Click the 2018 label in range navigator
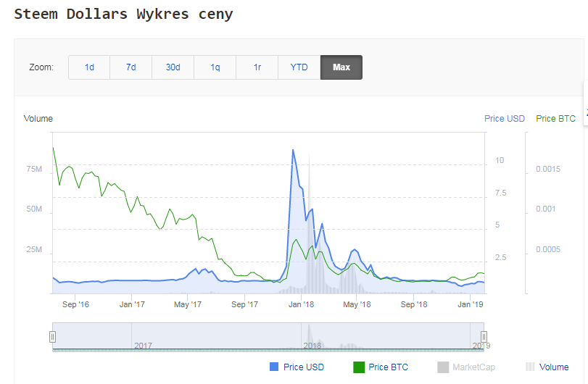Image resolution: width=588 pixels, height=384 pixels. click(312, 346)
